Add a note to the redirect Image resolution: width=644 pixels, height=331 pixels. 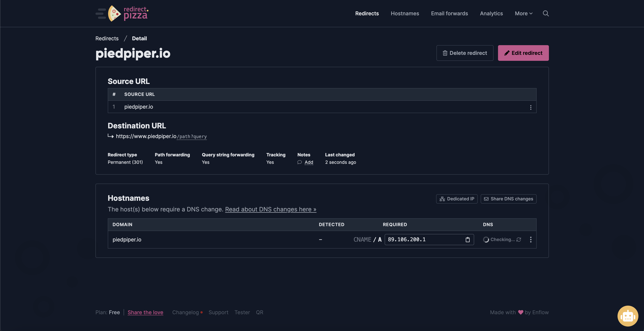point(309,162)
